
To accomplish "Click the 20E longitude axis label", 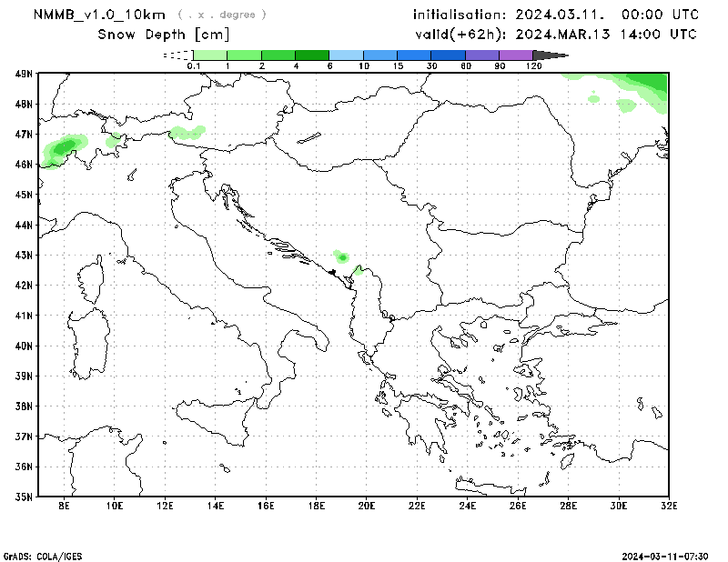I will pos(367,505).
